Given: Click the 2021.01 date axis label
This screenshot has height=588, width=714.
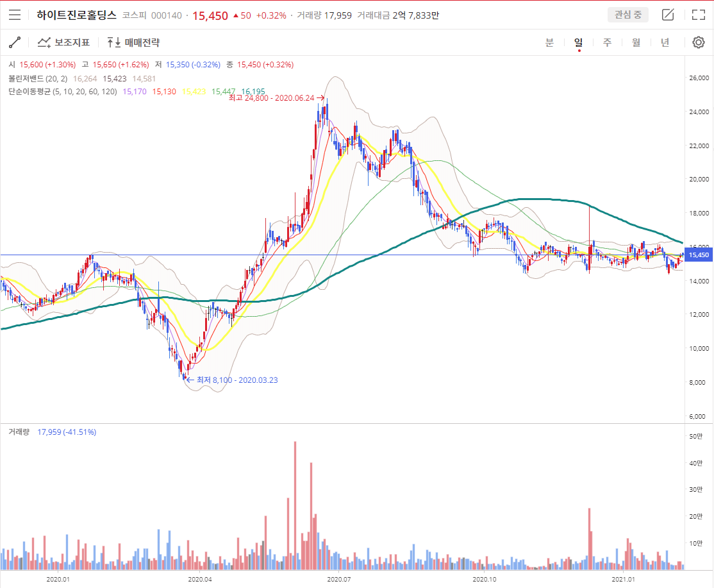Looking at the screenshot, I should (623, 580).
